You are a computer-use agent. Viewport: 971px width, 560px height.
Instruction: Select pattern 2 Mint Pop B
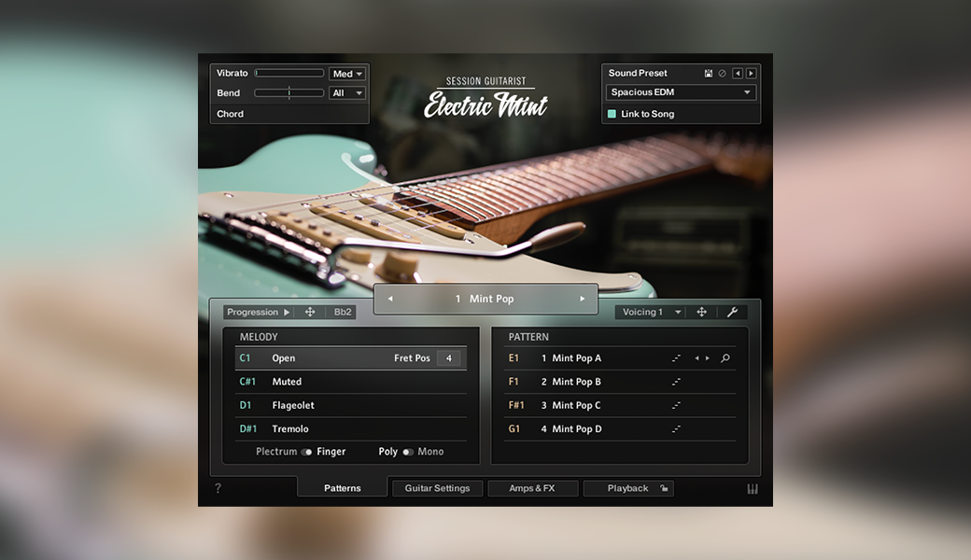click(x=620, y=382)
